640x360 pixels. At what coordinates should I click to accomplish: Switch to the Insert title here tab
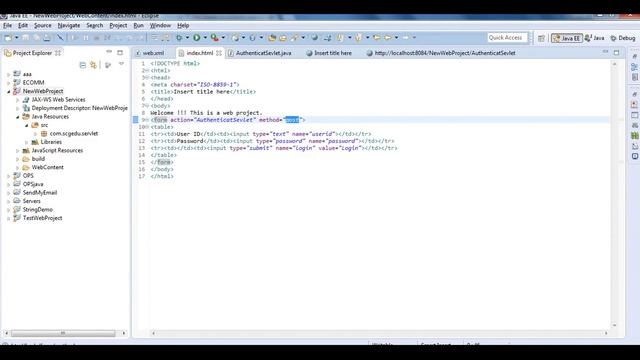point(329,53)
